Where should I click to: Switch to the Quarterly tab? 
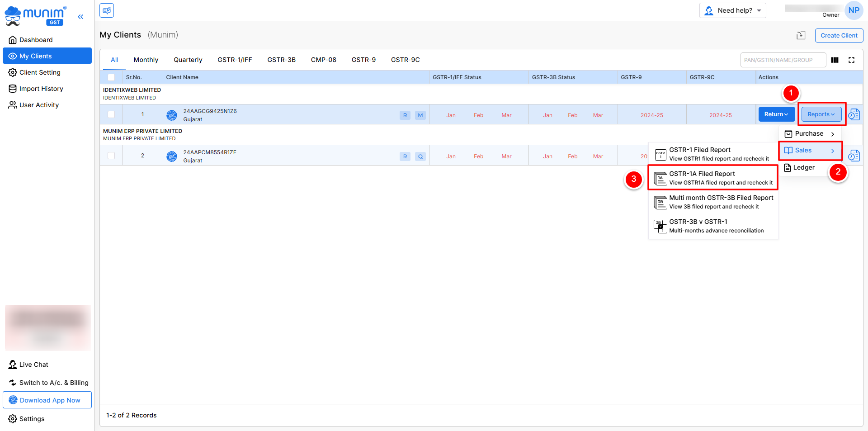click(188, 60)
